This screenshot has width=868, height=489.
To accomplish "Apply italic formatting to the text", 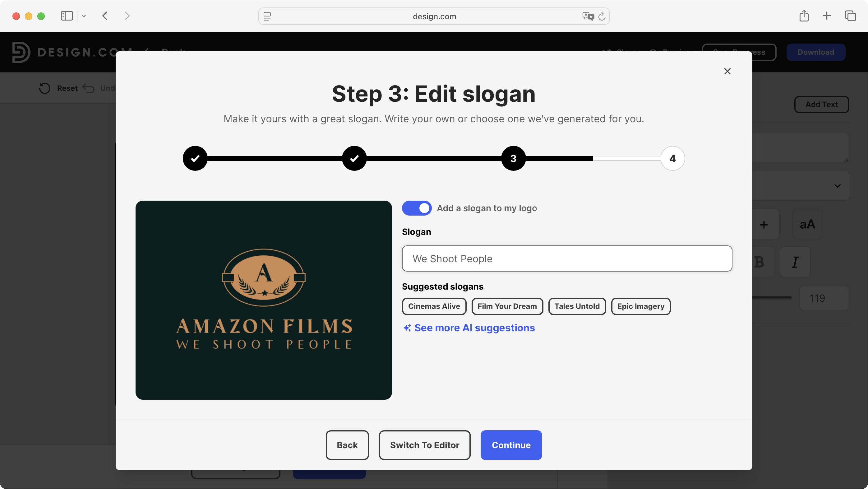I will [x=795, y=262].
